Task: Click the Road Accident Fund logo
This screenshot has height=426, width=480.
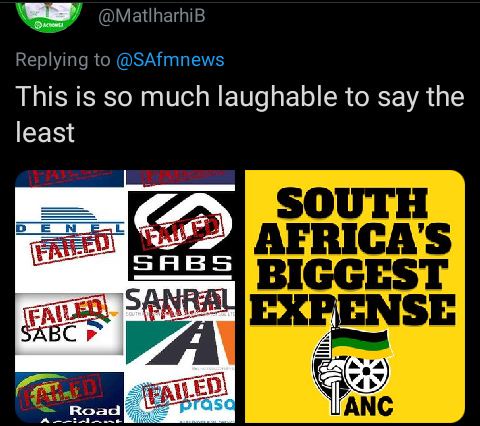Action: (x=69, y=398)
